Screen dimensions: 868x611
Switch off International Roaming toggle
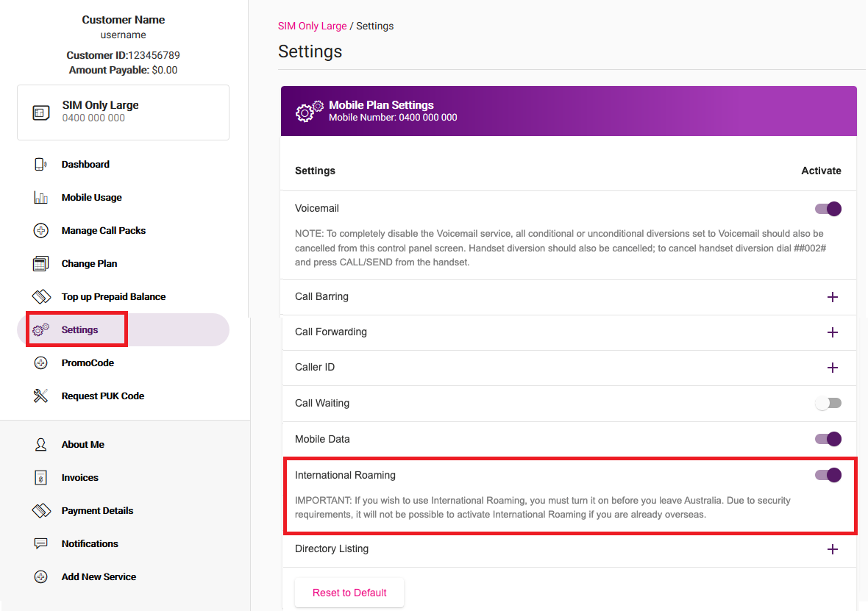(x=828, y=475)
